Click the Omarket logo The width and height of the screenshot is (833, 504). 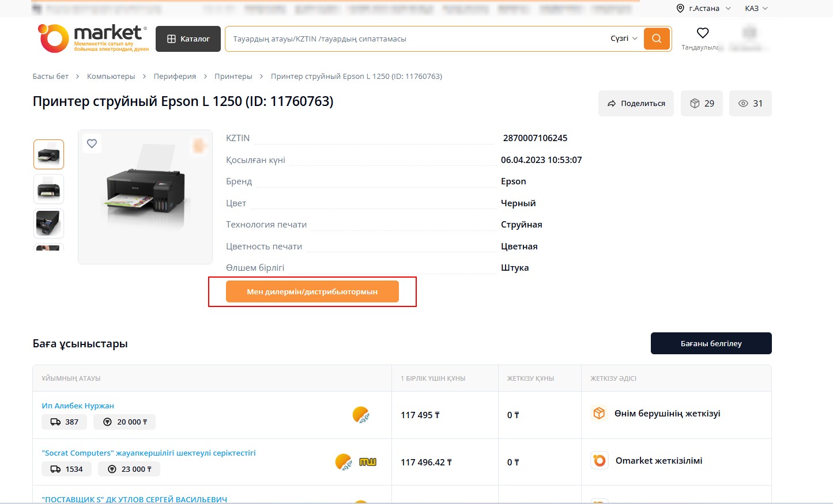click(x=93, y=39)
